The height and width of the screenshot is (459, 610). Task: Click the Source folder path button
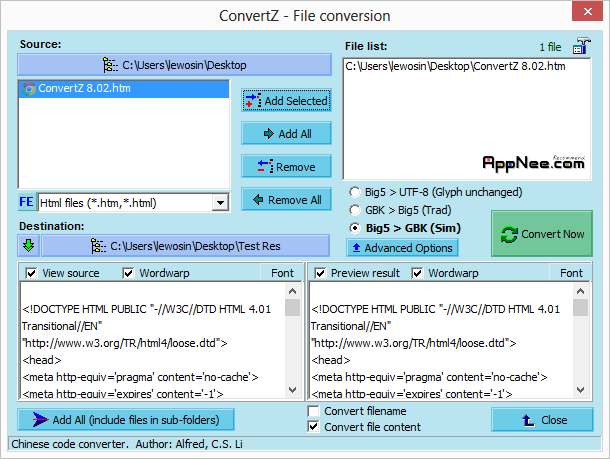click(x=174, y=65)
